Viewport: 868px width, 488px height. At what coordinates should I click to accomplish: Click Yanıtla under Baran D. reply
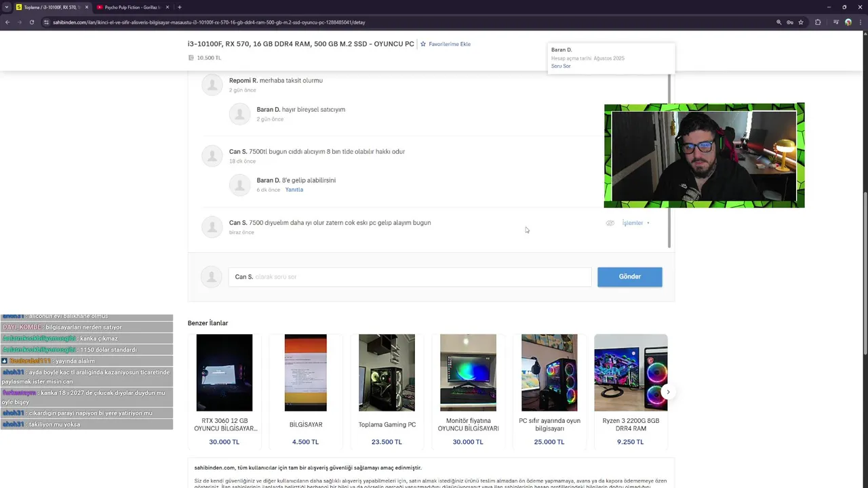(294, 190)
